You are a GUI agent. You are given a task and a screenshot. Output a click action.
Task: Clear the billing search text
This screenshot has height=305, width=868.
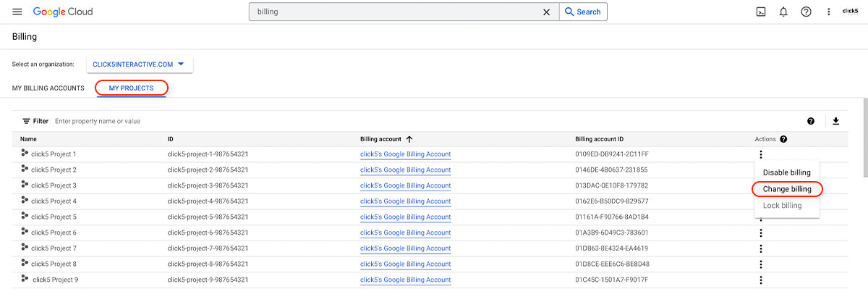pyautogui.click(x=546, y=12)
